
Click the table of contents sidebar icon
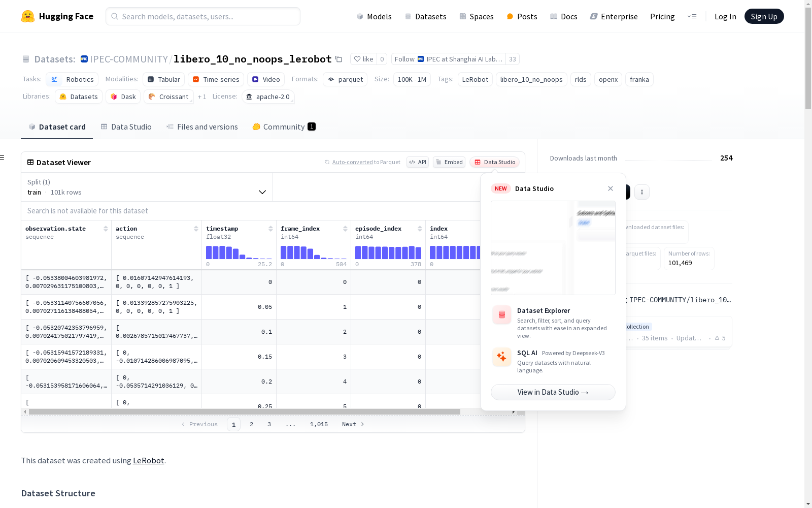(3, 157)
